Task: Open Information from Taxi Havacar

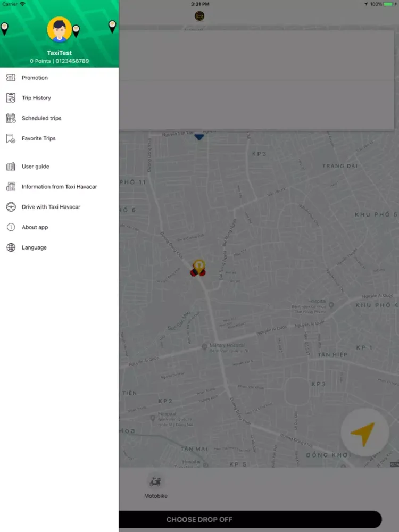Action: pos(60,187)
